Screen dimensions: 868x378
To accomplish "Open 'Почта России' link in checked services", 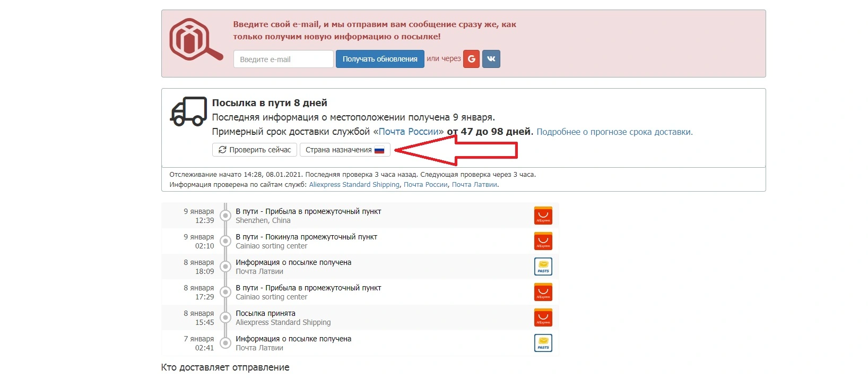I will point(426,185).
